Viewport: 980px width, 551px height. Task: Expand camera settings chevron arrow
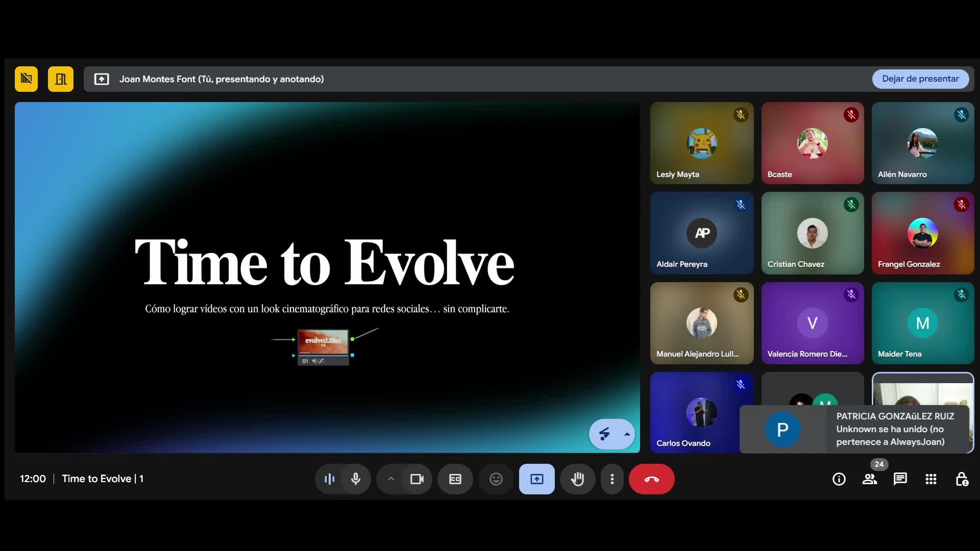(391, 479)
